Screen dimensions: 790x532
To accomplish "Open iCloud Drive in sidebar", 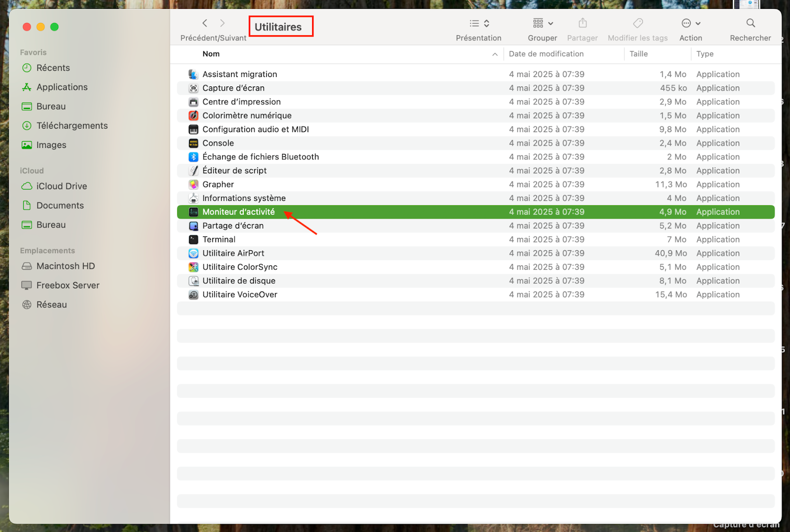I will click(x=61, y=186).
